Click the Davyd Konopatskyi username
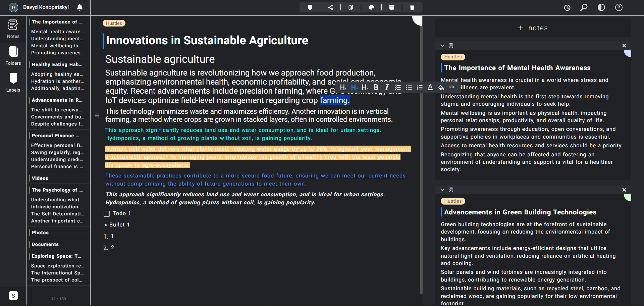This screenshot has width=644, height=306. 46,7
